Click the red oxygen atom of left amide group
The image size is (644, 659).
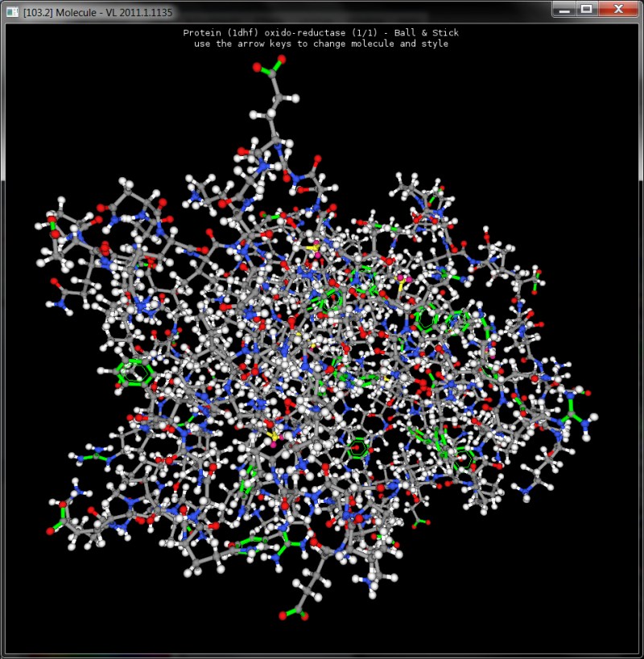pyautogui.click(x=55, y=282)
